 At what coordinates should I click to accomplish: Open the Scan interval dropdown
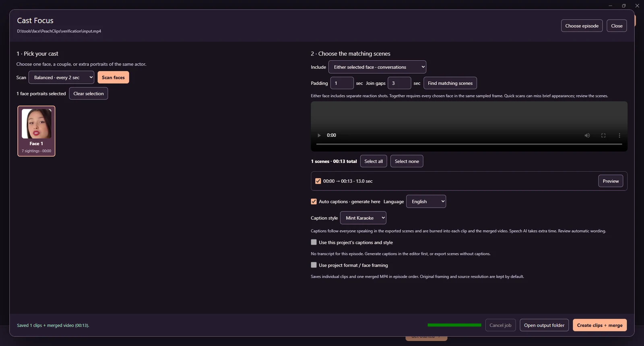point(61,77)
